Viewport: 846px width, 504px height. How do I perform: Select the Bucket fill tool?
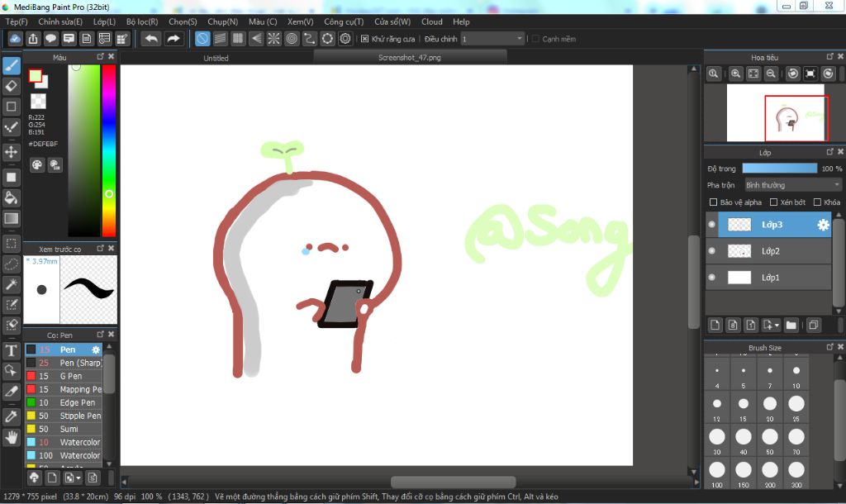(12, 197)
